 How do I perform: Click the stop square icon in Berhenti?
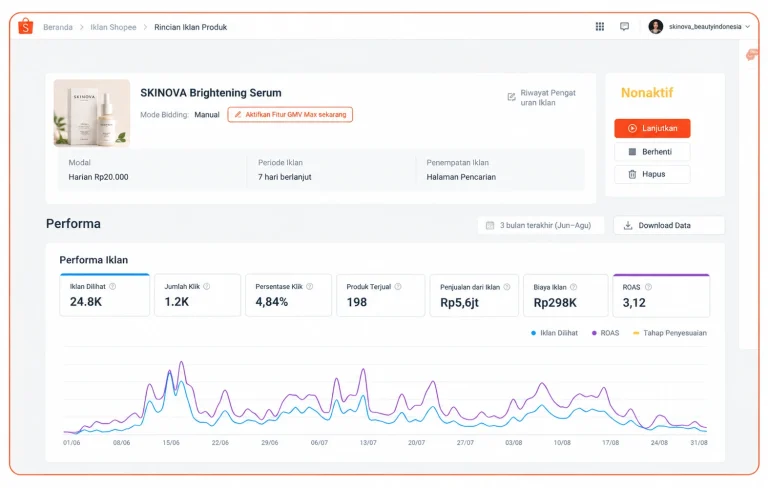click(632, 152)
